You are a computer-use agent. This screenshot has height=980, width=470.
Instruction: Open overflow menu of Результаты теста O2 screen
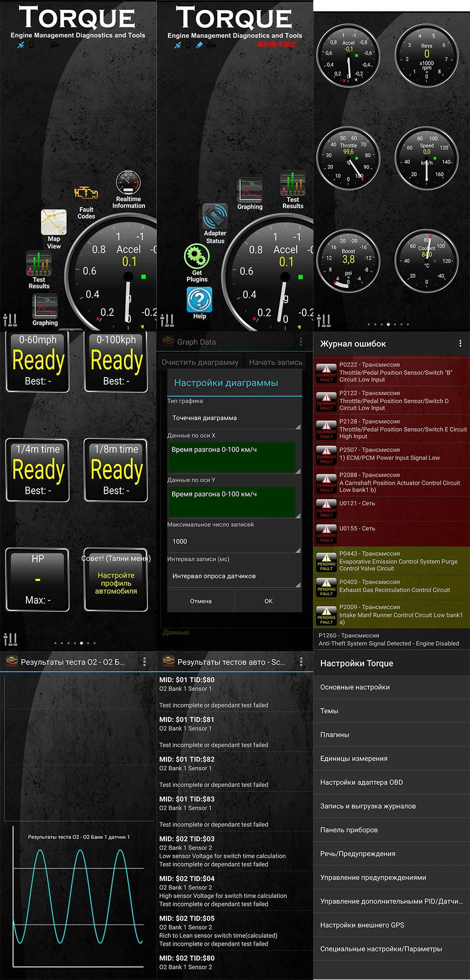[144, 662]
